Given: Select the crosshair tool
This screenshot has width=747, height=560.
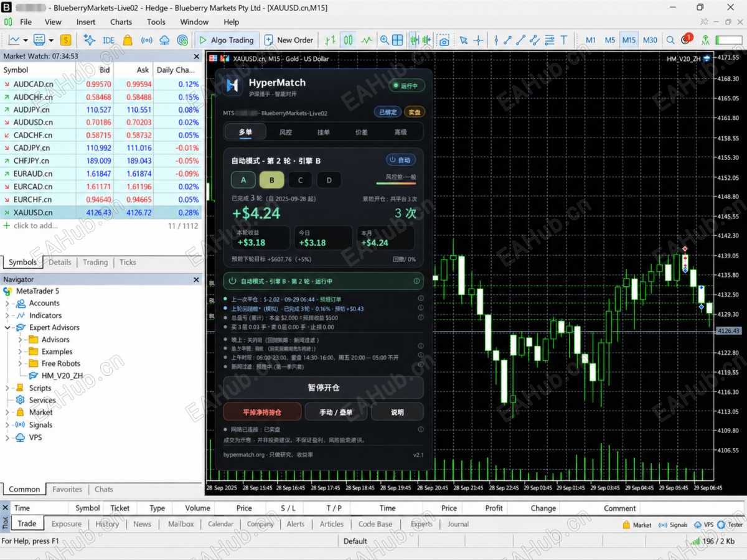Looking at the screenshot, I should (478, 40).
